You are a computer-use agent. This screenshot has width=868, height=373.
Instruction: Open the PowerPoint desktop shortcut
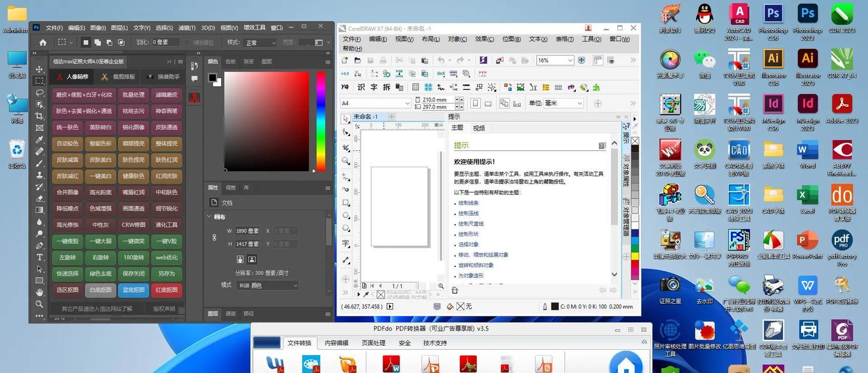(x=807, y=245)
